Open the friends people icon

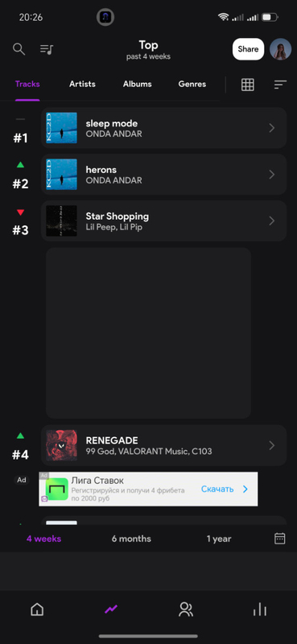[x=186, y=609]
